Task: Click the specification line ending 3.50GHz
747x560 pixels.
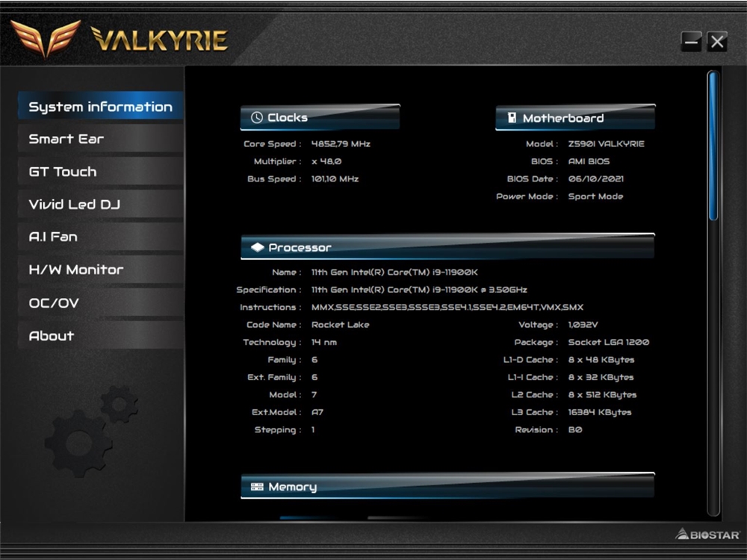Action: (419, 290)
